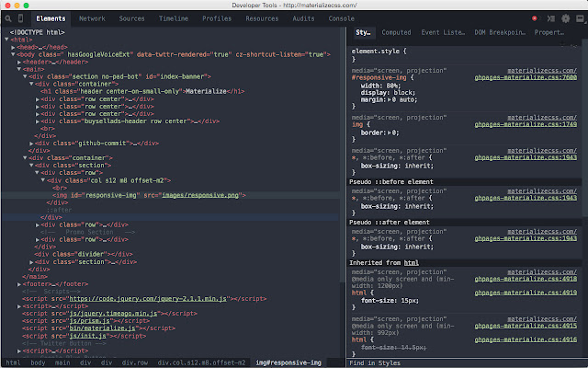The height and width of the screenshot is (368, 588).
Task: Click the inspect element magnifier icon
Action: 8,18
